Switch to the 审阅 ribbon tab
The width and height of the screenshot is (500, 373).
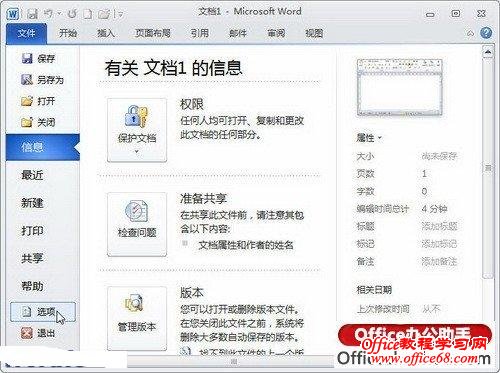point(276,33)
